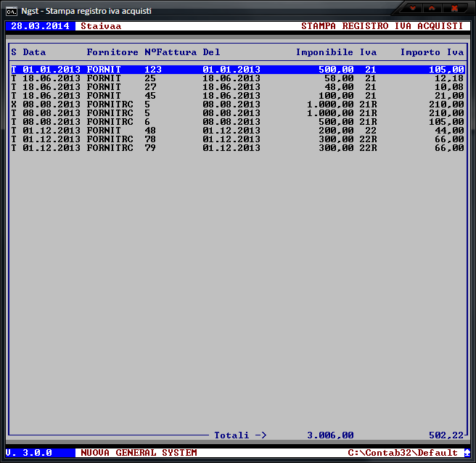Screen dimensions: 476x463
Task: Click the up-arrow indicator in the bottom-right corner
Action: click(467, 453)
